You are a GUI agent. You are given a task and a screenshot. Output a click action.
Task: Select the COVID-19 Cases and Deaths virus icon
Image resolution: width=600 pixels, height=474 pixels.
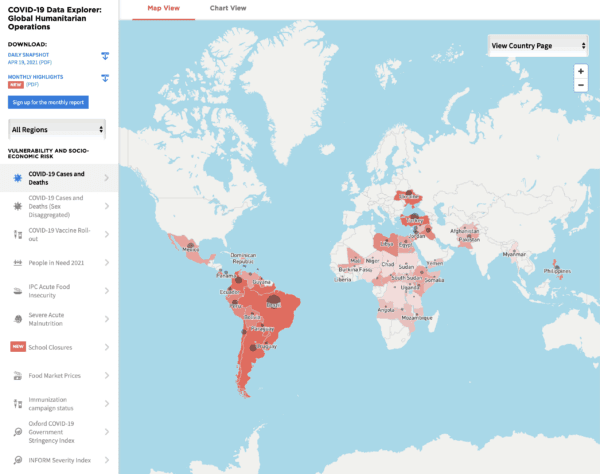(17, 178)
